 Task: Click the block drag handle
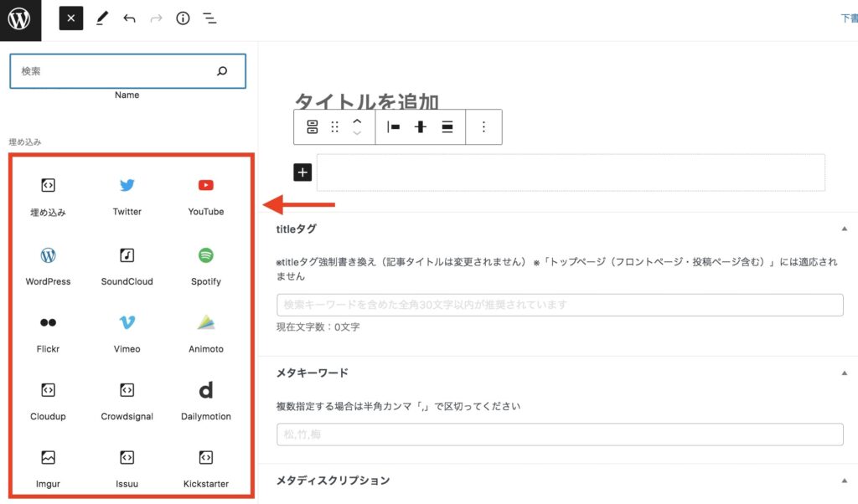click(x=335, y=126)
